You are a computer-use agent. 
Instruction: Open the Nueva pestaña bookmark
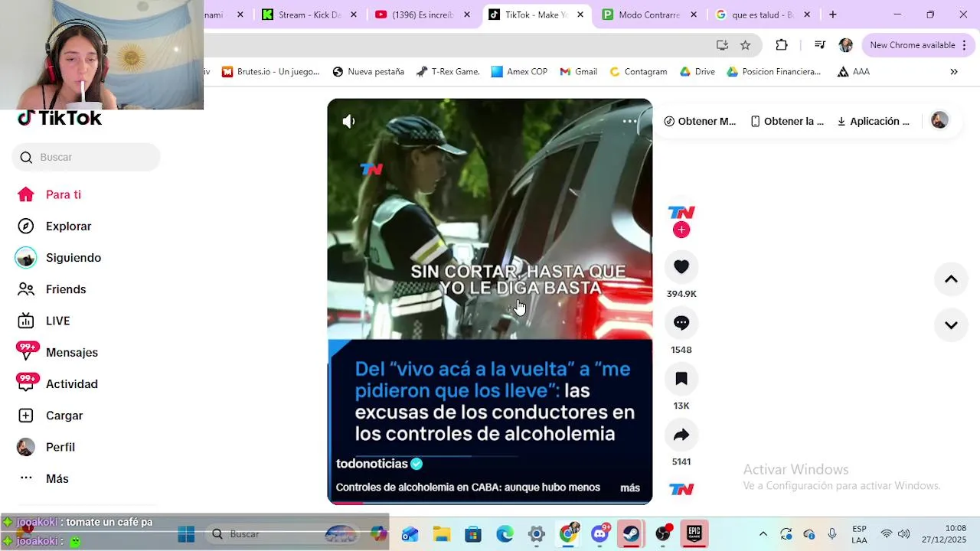pos(368,72)
